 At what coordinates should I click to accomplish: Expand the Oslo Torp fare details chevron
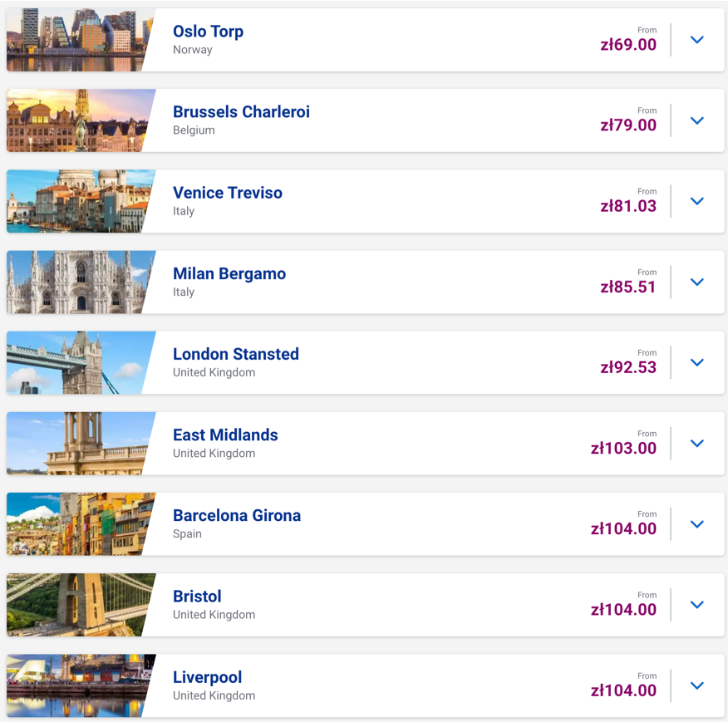[697, 40]
